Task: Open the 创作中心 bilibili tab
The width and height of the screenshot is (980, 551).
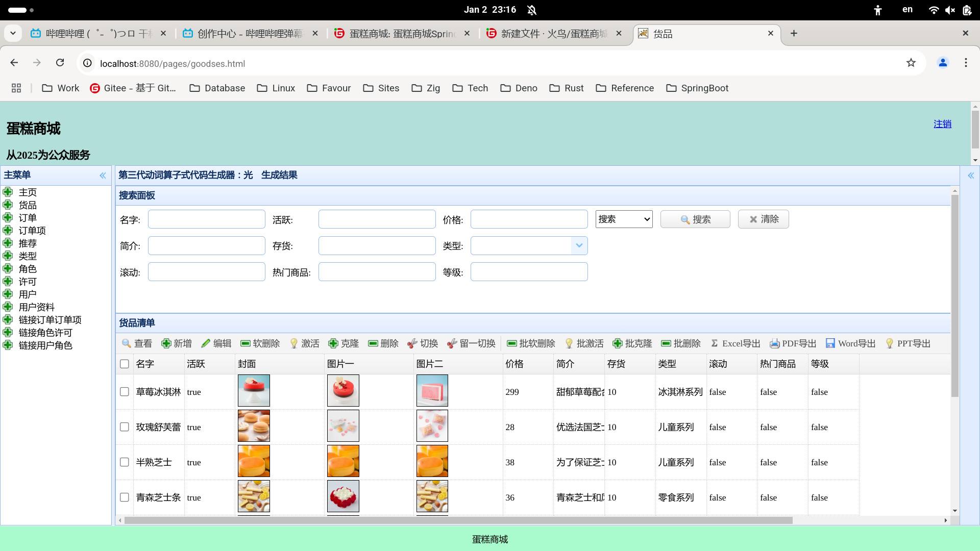Action: pos(245,33)
